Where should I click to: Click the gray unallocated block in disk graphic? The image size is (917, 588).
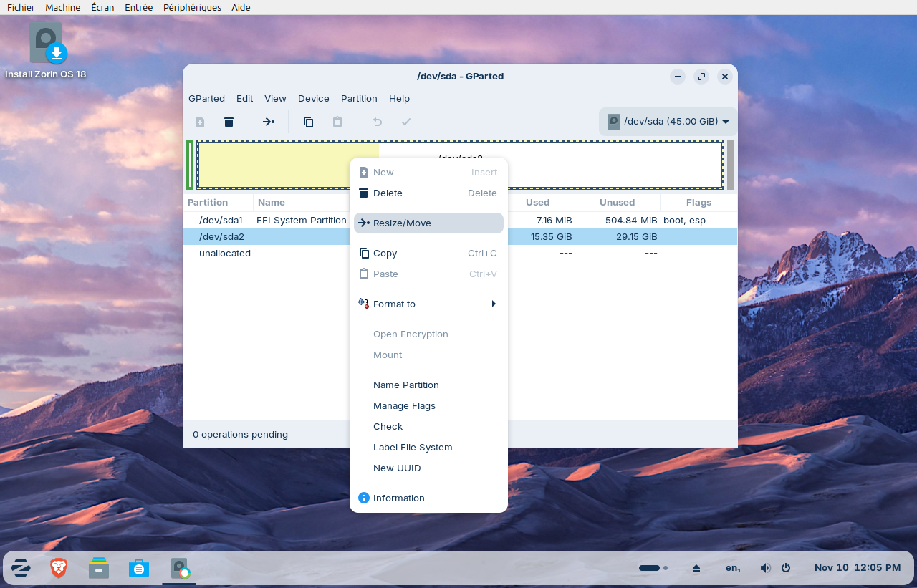coord(731,165)
